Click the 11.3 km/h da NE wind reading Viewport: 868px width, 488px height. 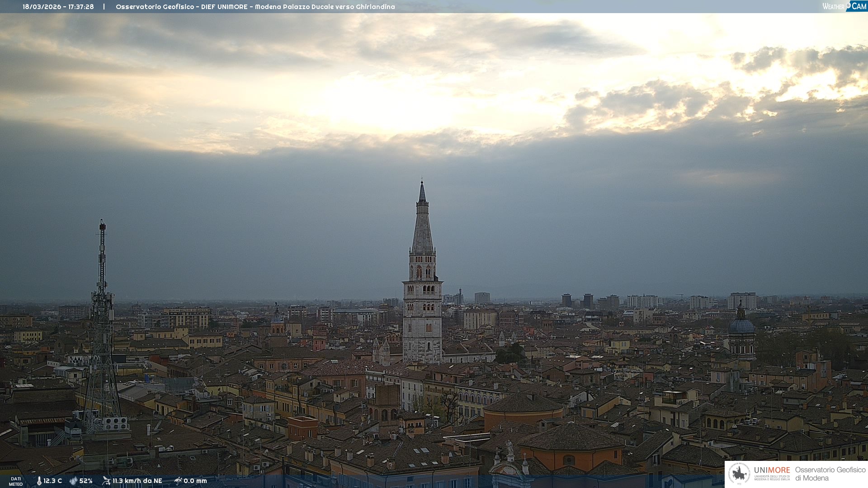tap(137, 481)
